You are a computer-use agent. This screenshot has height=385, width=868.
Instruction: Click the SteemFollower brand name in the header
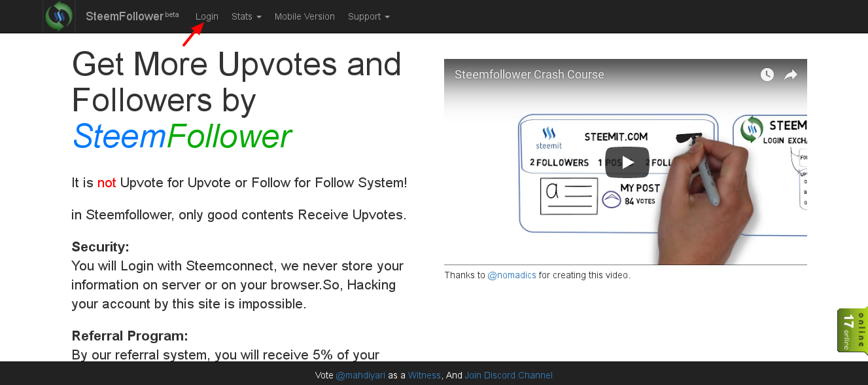pos(126,16)
